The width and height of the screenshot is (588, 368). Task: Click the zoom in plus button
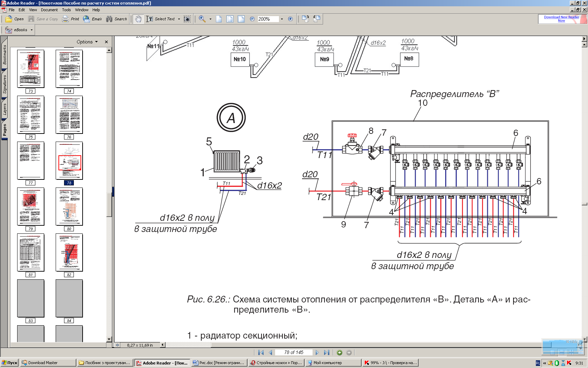tap(290, 19)
